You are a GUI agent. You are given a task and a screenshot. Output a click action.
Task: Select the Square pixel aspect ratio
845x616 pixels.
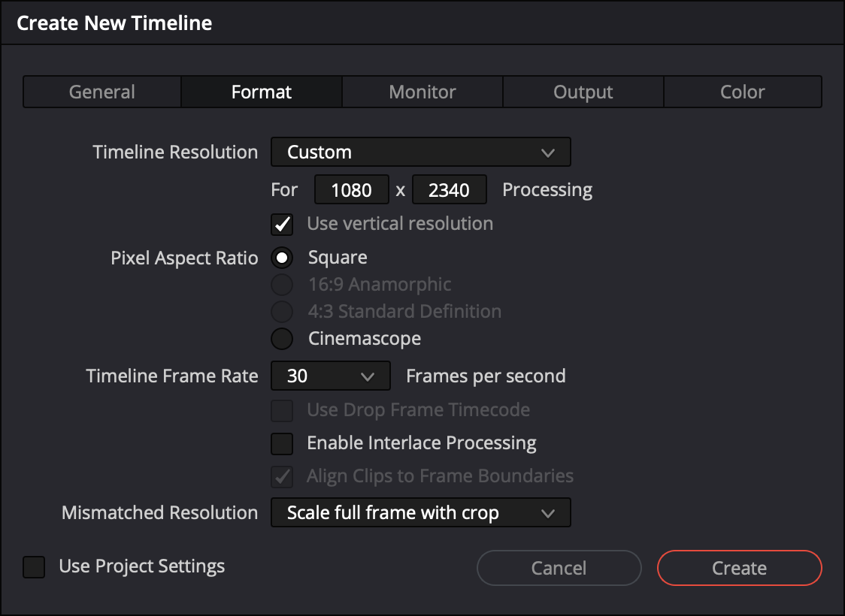(282, 258)
